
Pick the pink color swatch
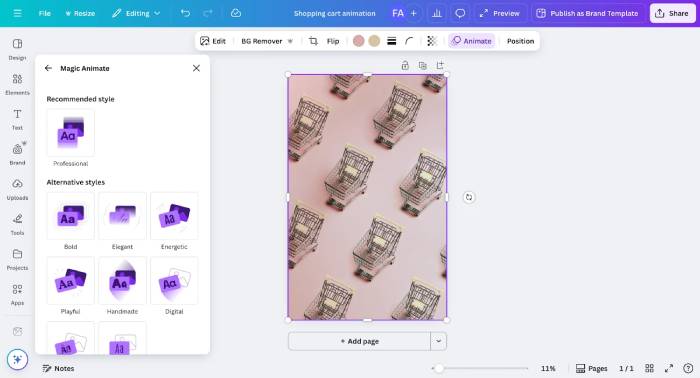(358, 41)
